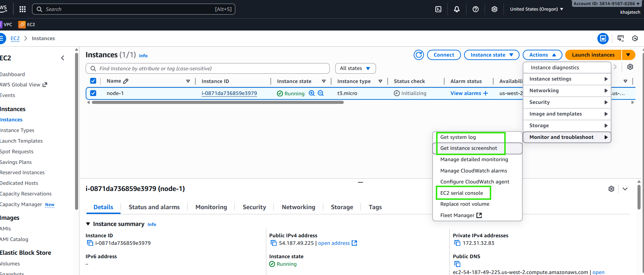The width and height of the screenshot is (644, 275).
Task: Switch to the Status and alarms tab
Action: [154, 207]
